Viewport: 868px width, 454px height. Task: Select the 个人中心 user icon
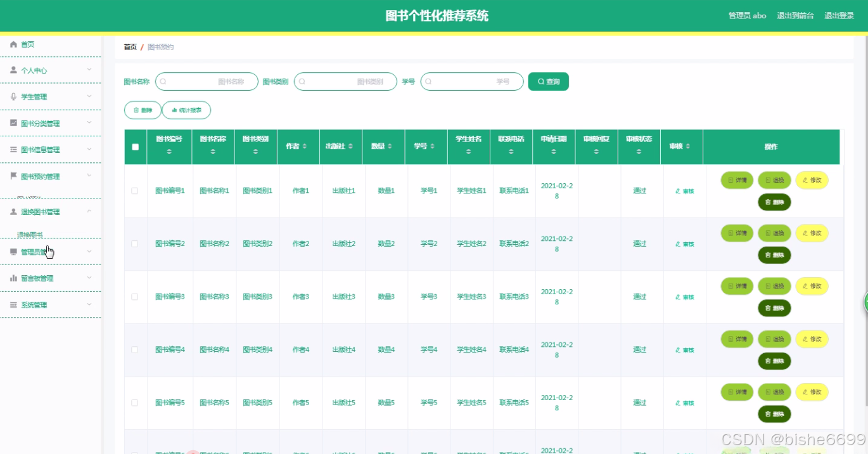[x=13, y=70]
